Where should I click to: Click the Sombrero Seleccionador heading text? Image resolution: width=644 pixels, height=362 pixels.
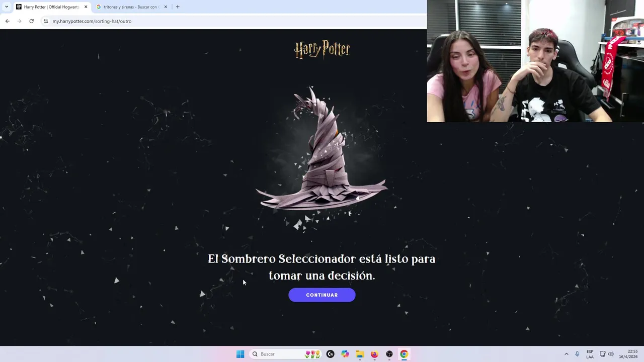(x=321, y=267)
